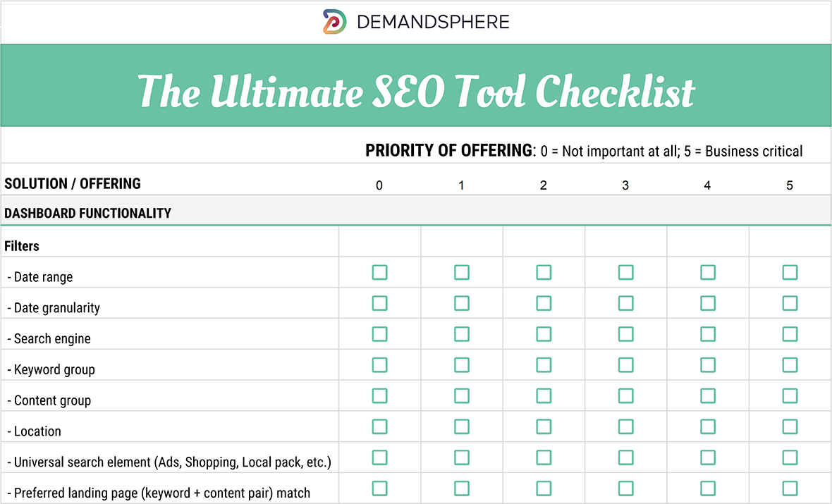The height and width of the screenshot is (504, 832).
Task: Click The Ultimate SEO Tool Checklist banner
Action: [416, 90]
